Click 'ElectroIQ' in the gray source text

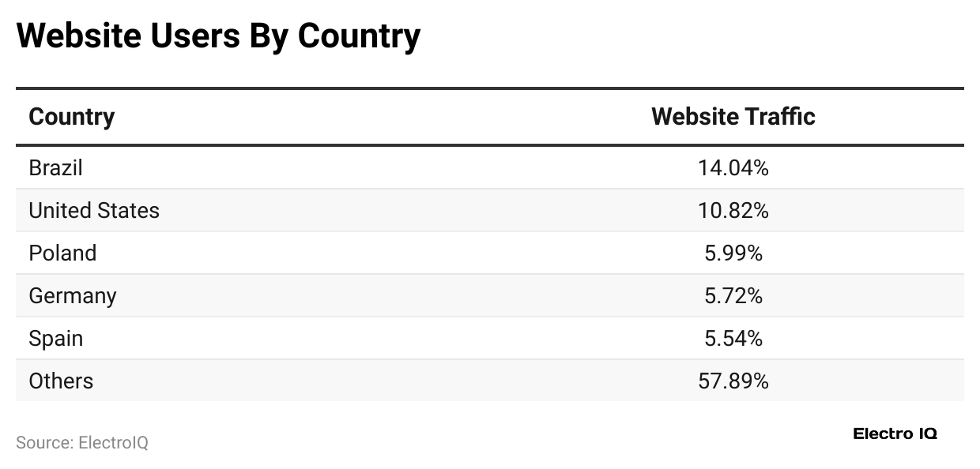pos(113,443)
